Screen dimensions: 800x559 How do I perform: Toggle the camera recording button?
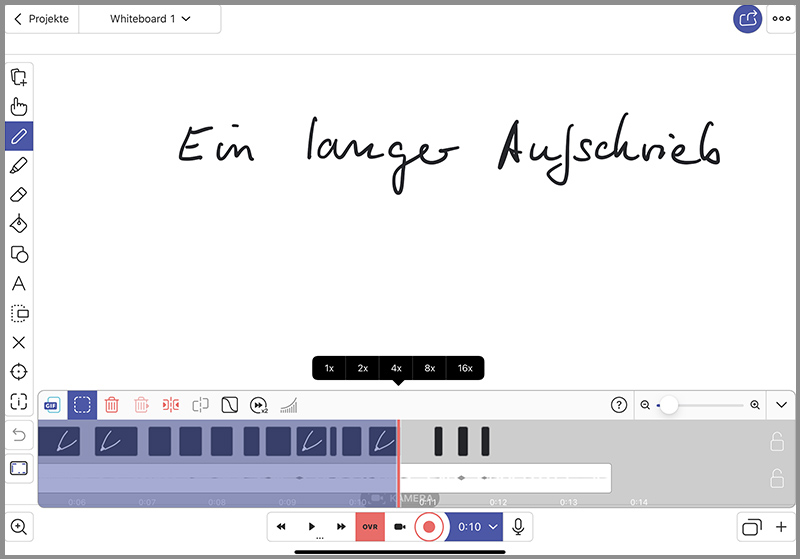400,526
